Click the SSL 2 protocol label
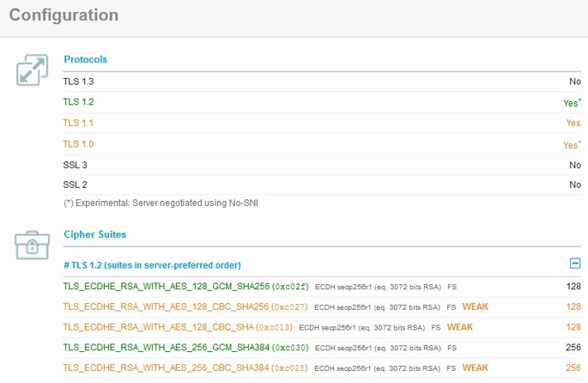 [76, 185]
